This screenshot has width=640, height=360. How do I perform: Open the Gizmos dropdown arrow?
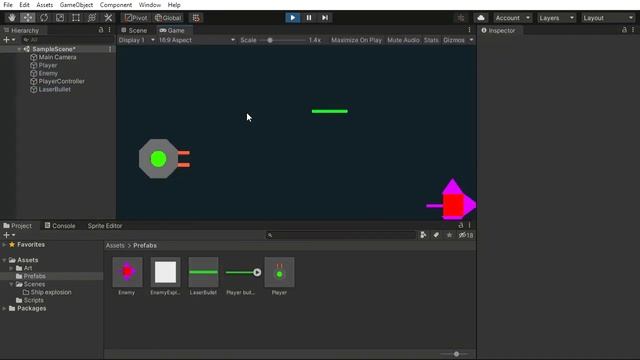pyautogui.click(x=471, y=40)
